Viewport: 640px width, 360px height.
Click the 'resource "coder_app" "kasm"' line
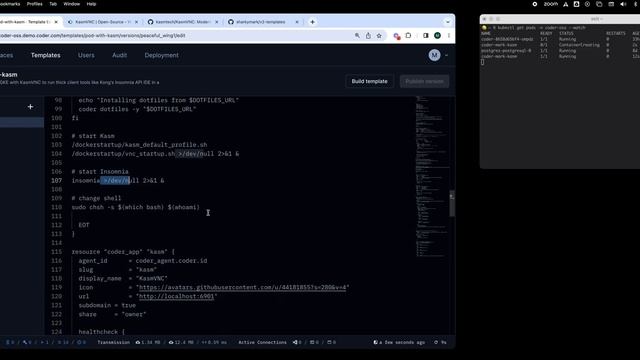(x=123, y=252)
